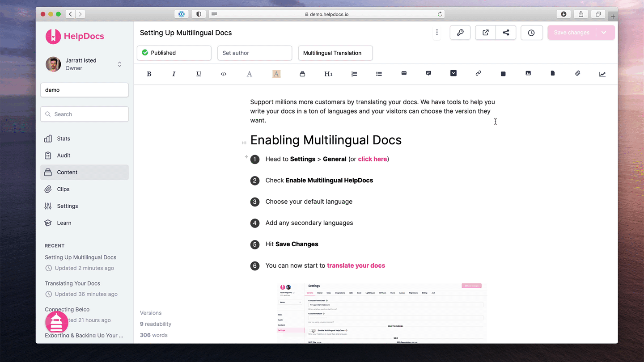The width and height of the screenshot is (644, 362).
Task: Insert a table from the toolbar
Action: [404, 73]
